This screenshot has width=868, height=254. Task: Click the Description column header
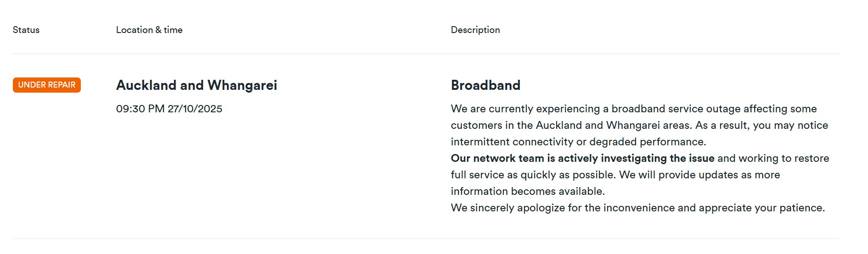click(475, 30)
